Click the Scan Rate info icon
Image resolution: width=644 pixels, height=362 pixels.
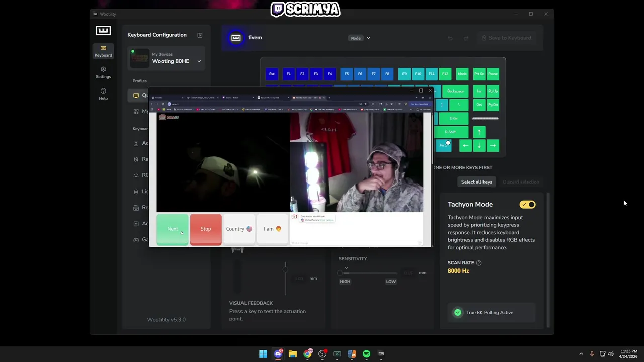pos(479,263)
